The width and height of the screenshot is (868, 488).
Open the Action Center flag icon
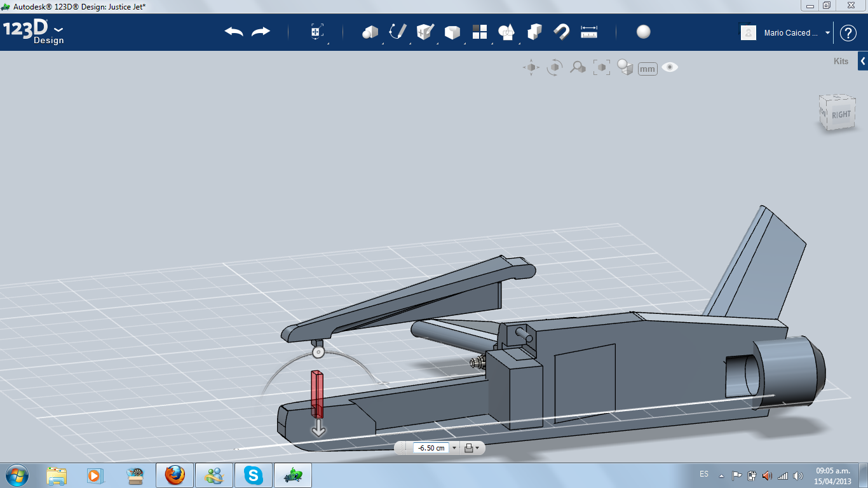point(737,475)
